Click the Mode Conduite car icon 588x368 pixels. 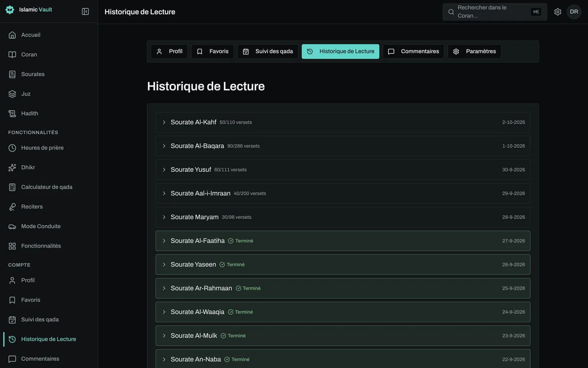click(12, 226)
